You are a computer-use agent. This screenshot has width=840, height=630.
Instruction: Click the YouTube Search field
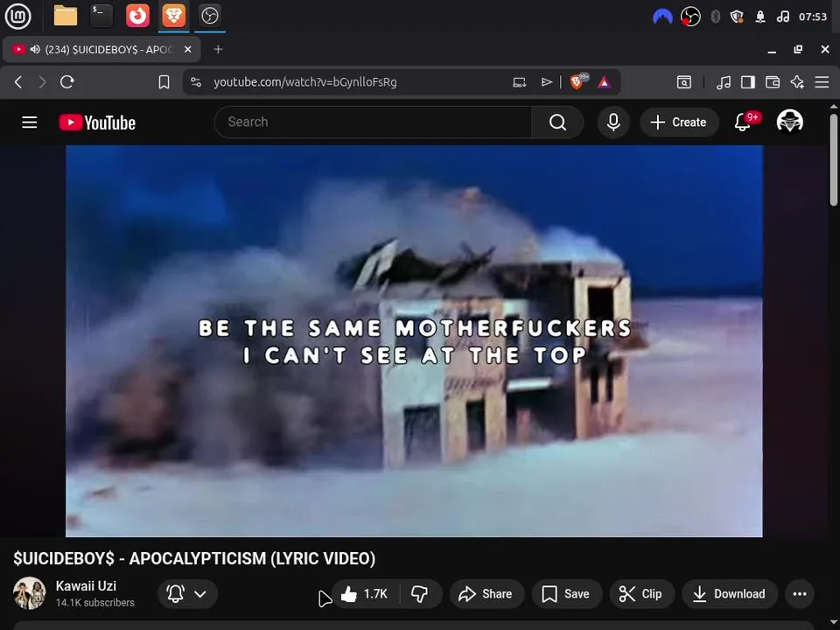coord(374,122)
